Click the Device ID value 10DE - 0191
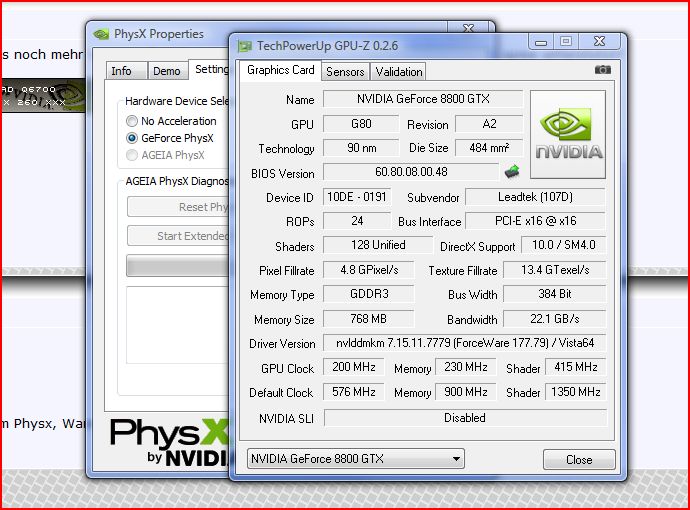Screen dimensions: 690x510 click(x=357, y=197)
